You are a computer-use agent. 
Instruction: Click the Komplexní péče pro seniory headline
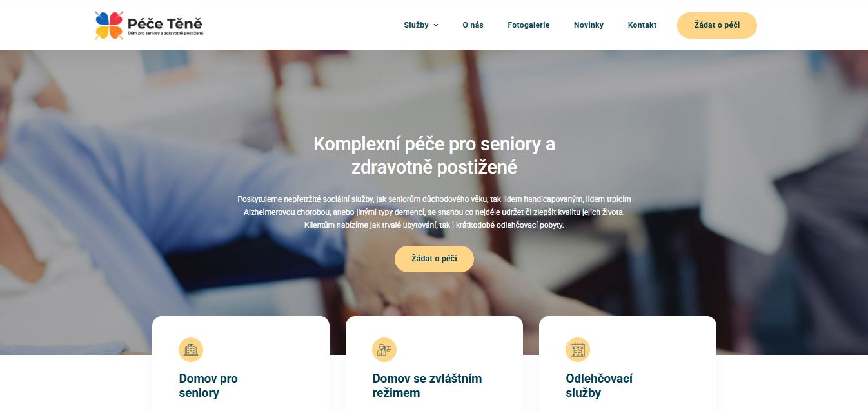coord(434,155)
